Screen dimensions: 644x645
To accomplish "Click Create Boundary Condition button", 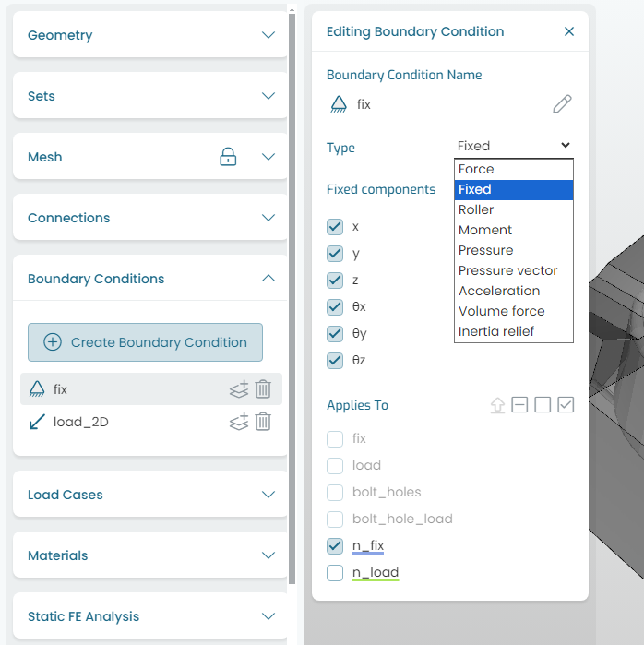I will pos(145,342).
